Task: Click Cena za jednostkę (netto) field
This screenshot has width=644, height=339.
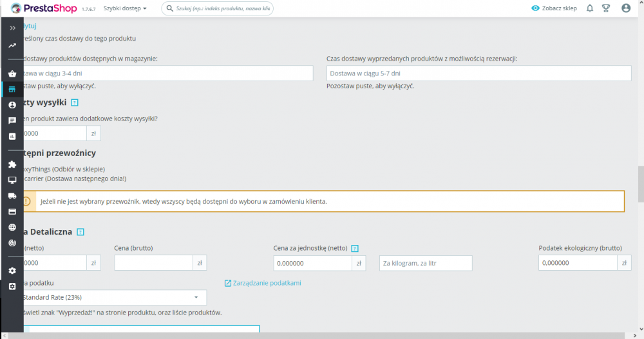Action: coord(312,264)
